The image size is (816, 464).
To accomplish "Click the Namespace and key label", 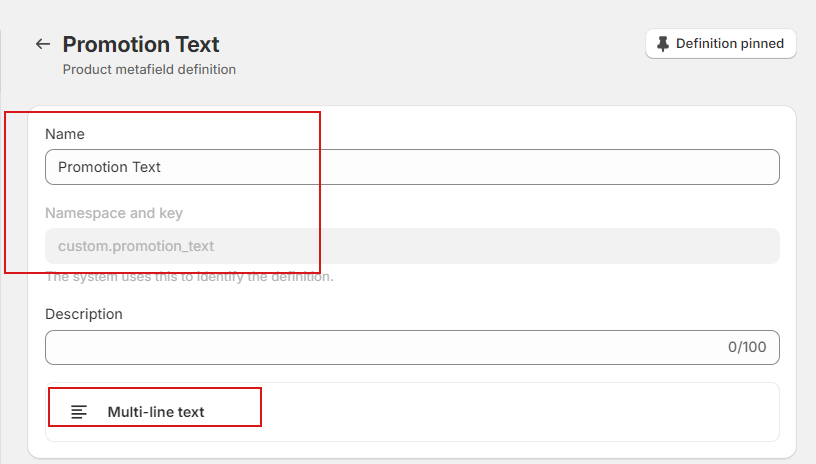I will (114, 213).
